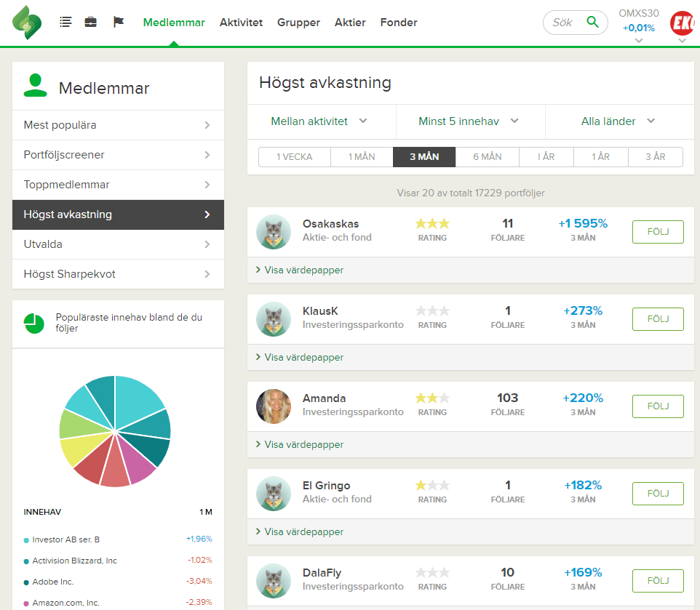Open the red EK profile avatar
Viewport: 700px width, 610px height.
pos(683,23)
